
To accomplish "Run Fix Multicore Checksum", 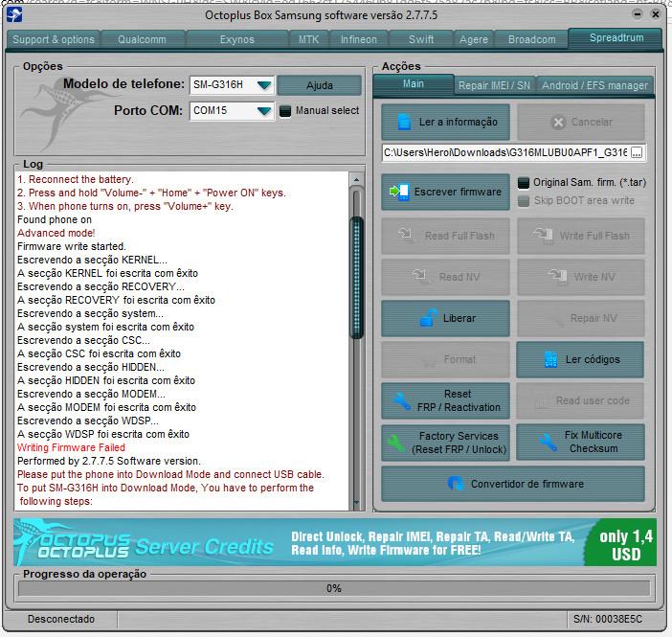I will tap(580, 442).
